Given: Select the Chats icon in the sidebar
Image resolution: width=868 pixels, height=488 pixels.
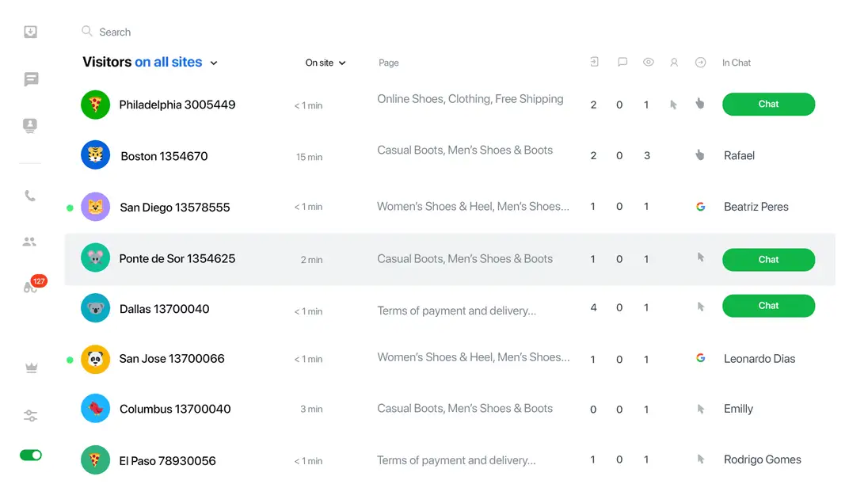Looking at the screenshot, I should pos(30,78).
